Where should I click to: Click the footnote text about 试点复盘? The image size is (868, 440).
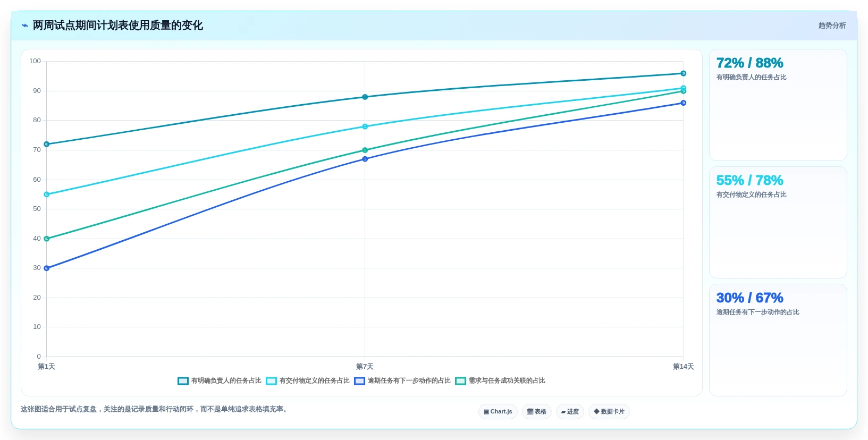155,409
